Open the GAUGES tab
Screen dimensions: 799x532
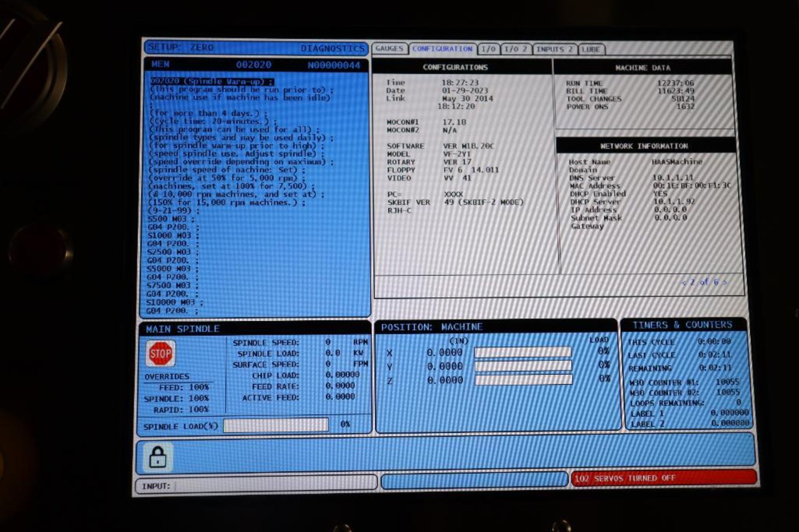(x=390, y=49)
